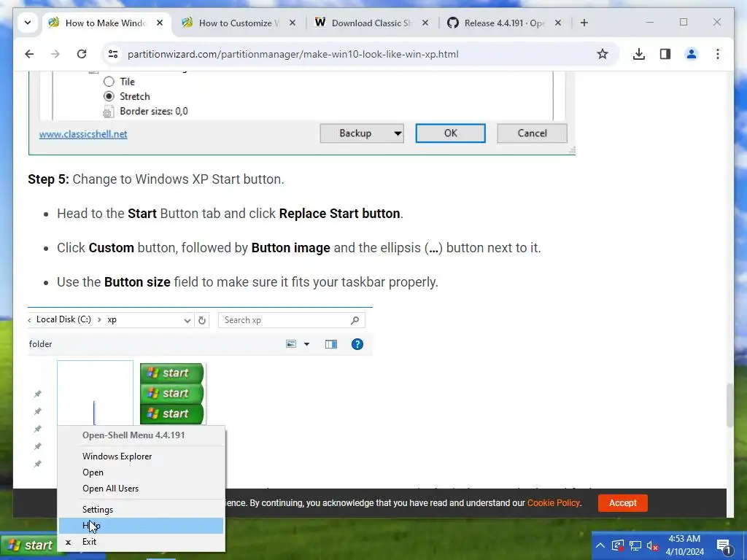Click the muted speaker tray icon
This screenshot has width=747, height=560.
652,545
